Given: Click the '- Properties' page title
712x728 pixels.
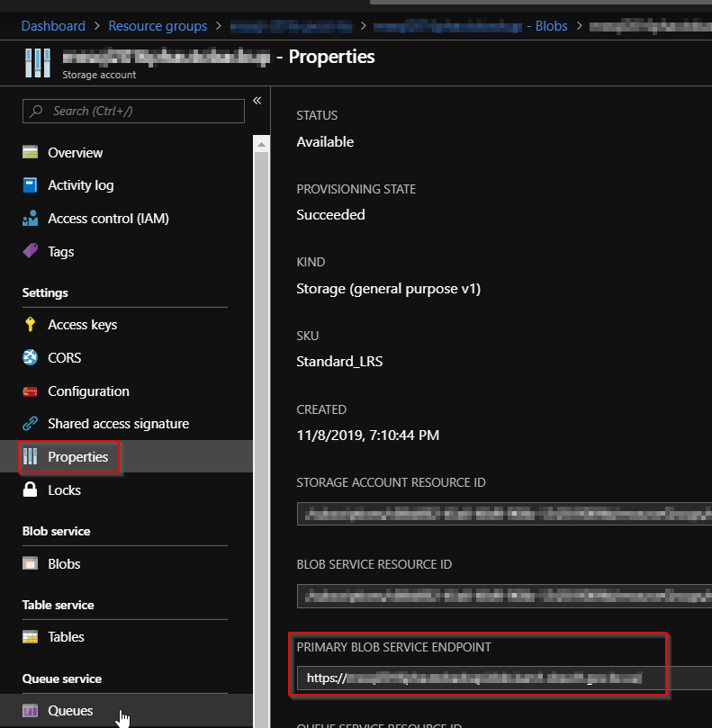Looking at the screenshot, I should coord(326,57).
